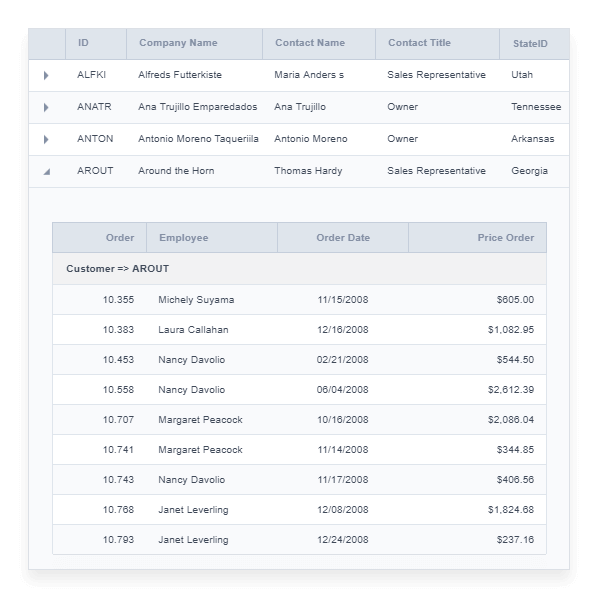Select the Antonio Moreno Taqueriila cell
This screenshot has width=600, height=600.
[195, 139]
